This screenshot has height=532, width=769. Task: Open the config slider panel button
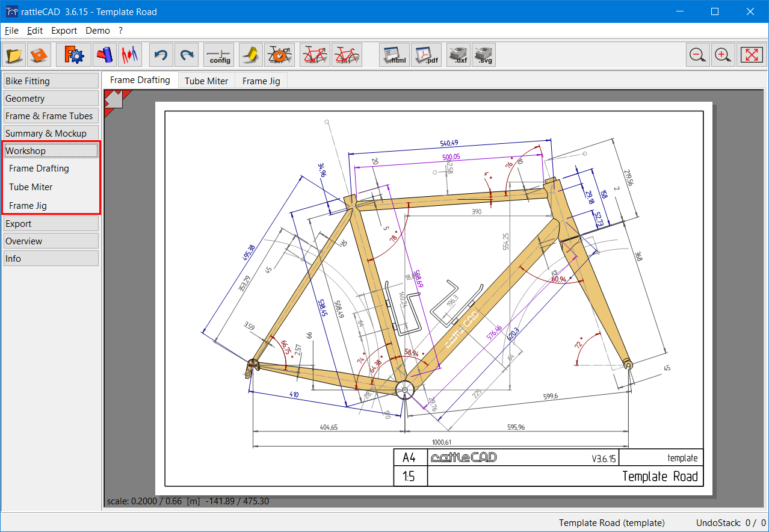(219, 55)
